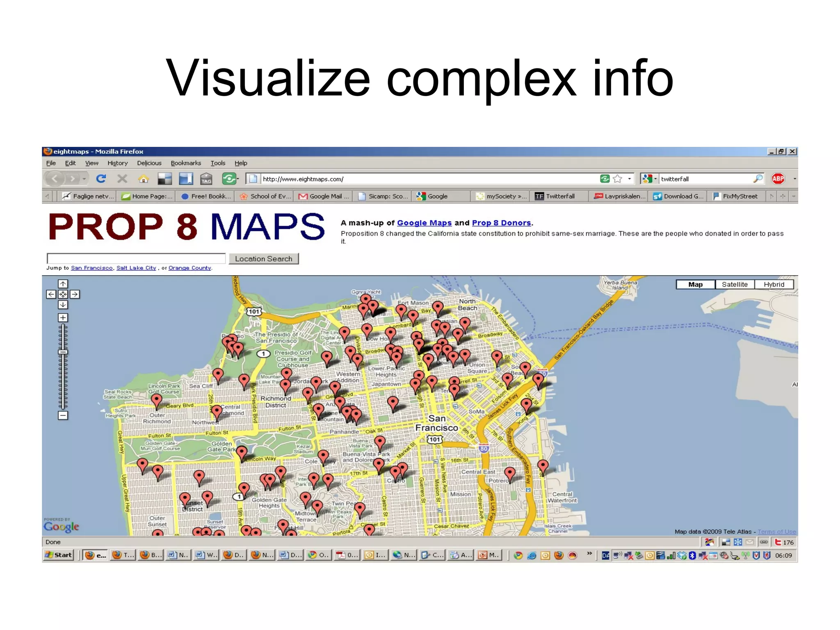Click the map zoom slider handle
Viewport: 840px width, 630px height.
coord(63,352)
